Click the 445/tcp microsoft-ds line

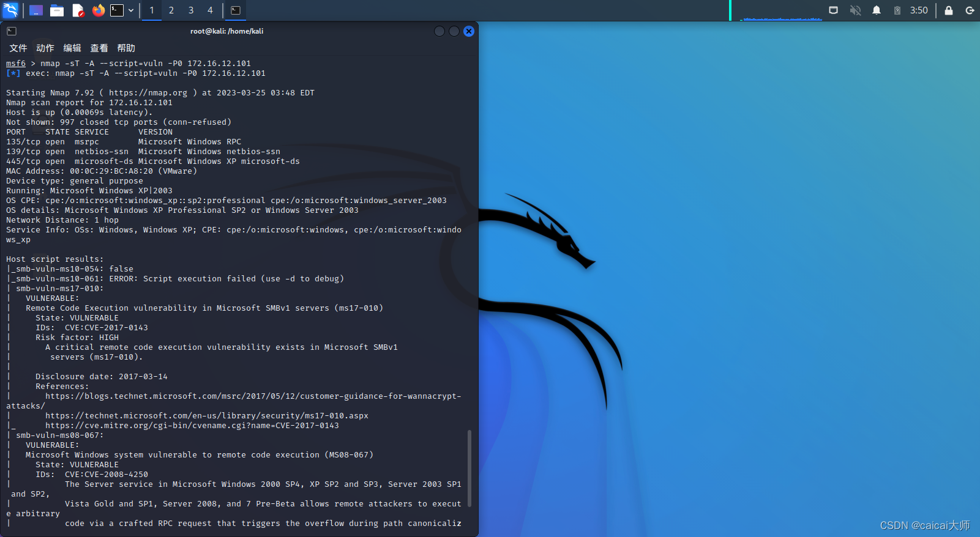pos(153,161)
